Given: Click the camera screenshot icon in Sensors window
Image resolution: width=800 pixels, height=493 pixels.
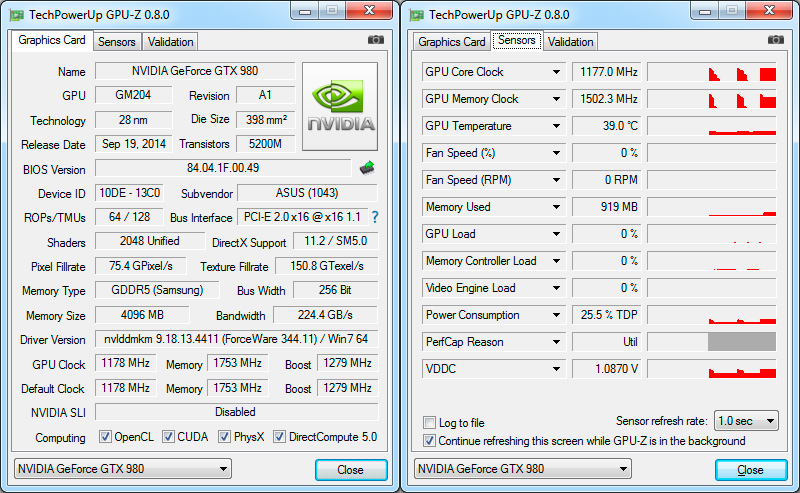Looking at the screenshot, I should click(776, 40).
